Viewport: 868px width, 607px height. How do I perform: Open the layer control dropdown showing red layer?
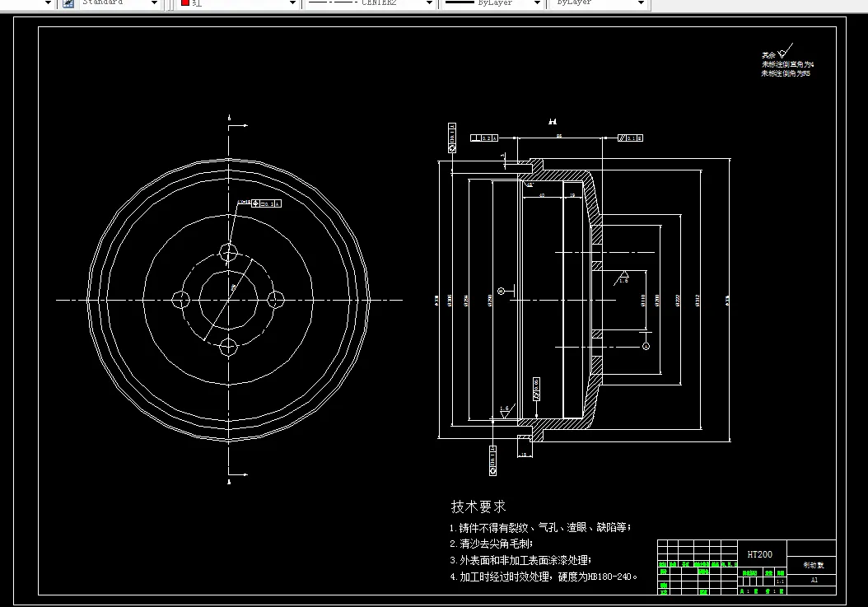[x=292, y=3]
